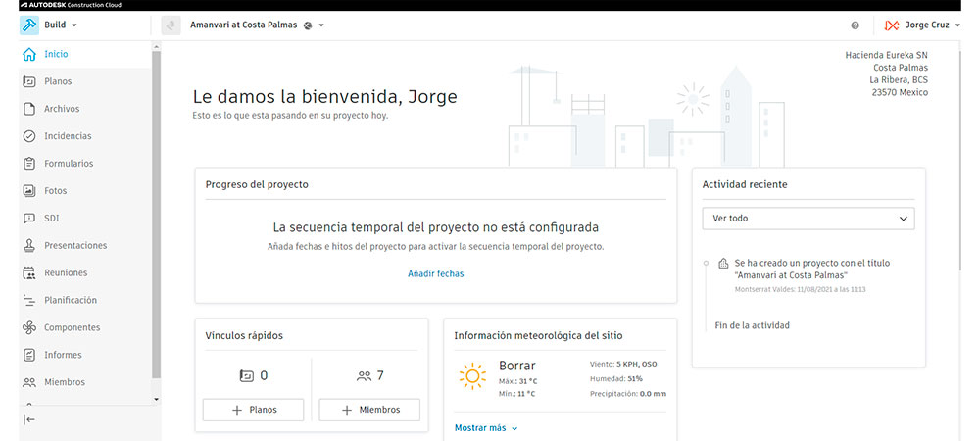Viewport: 980px width, 441px height.
Task: Go to Archivos in the sidebar
Action: point(62,109)
